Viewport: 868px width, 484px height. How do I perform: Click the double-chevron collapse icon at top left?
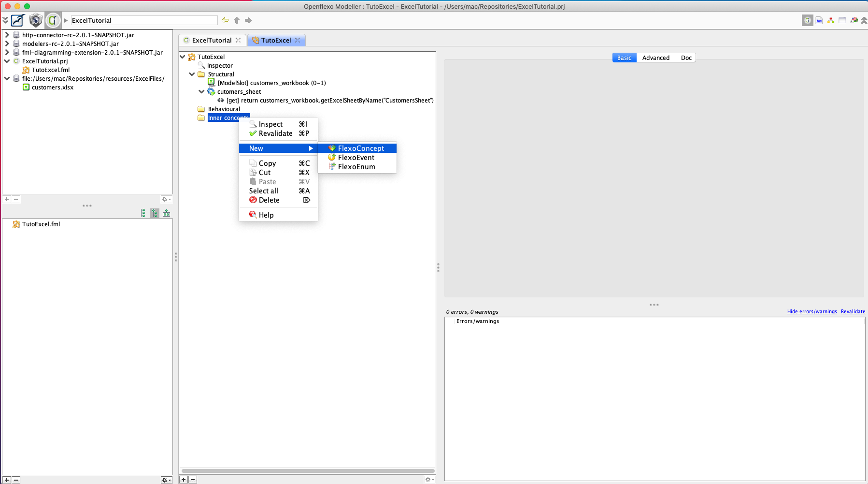coord(5,20)
